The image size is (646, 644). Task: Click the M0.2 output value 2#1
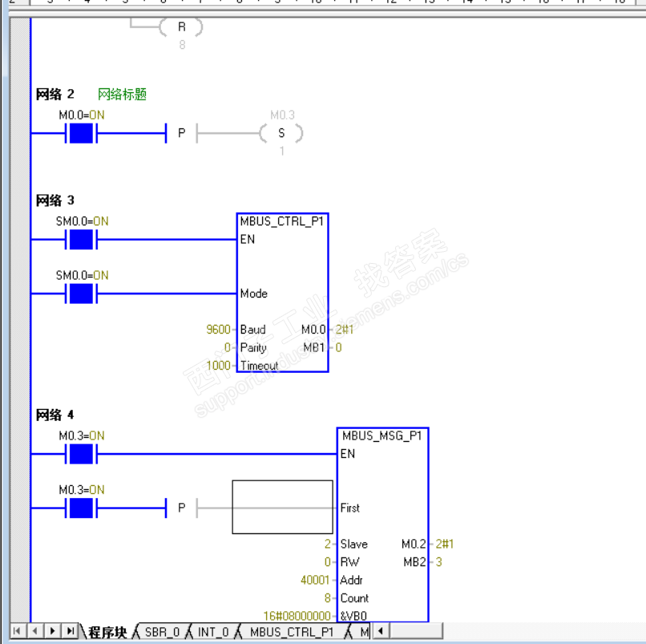tap(445, 545)
